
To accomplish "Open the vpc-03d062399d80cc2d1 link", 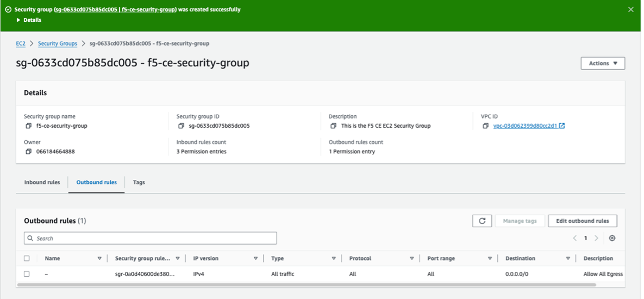I will (525, 126).
